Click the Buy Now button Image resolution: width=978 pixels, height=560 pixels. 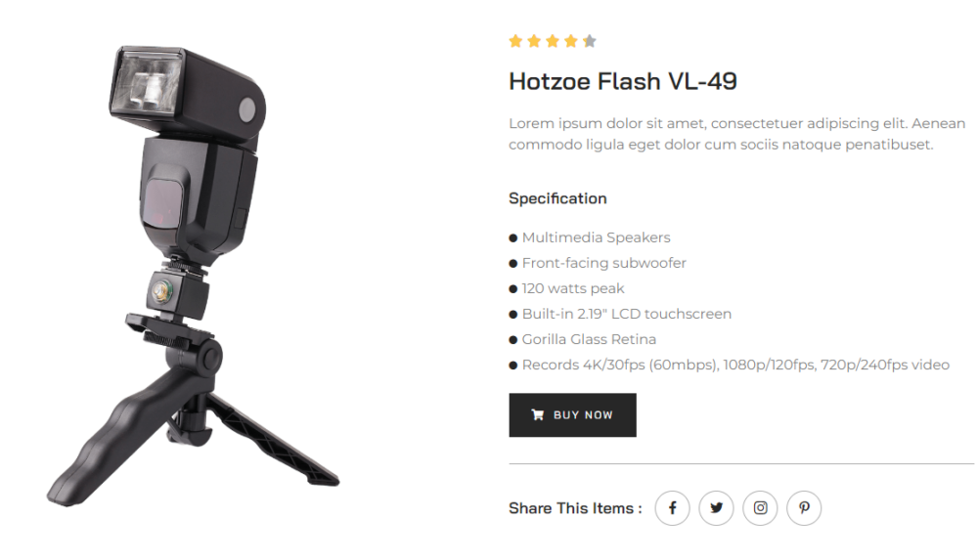(x=572, y=414)
